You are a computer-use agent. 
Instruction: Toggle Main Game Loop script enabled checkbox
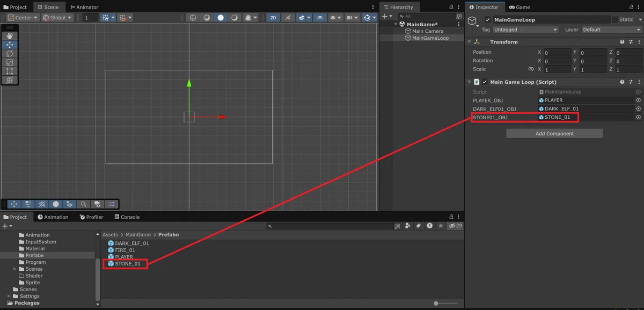485,82
